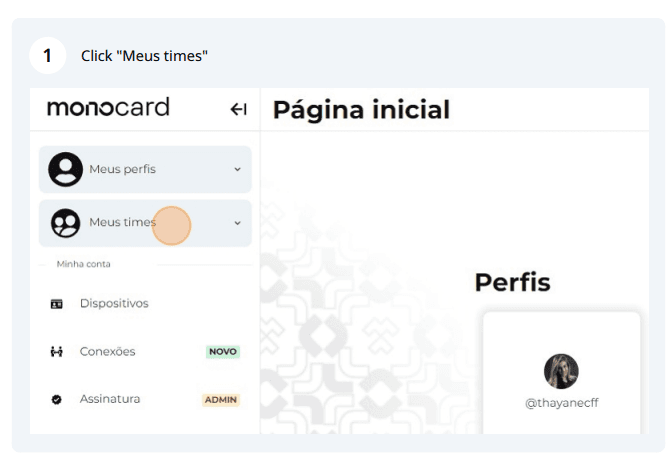Click the monocard logo
This screenshot has width=671, height=462.
tap(108, 107)
